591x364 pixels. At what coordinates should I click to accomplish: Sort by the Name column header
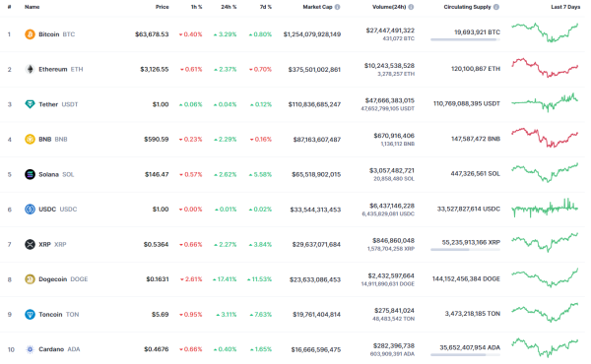coord(33,7)
